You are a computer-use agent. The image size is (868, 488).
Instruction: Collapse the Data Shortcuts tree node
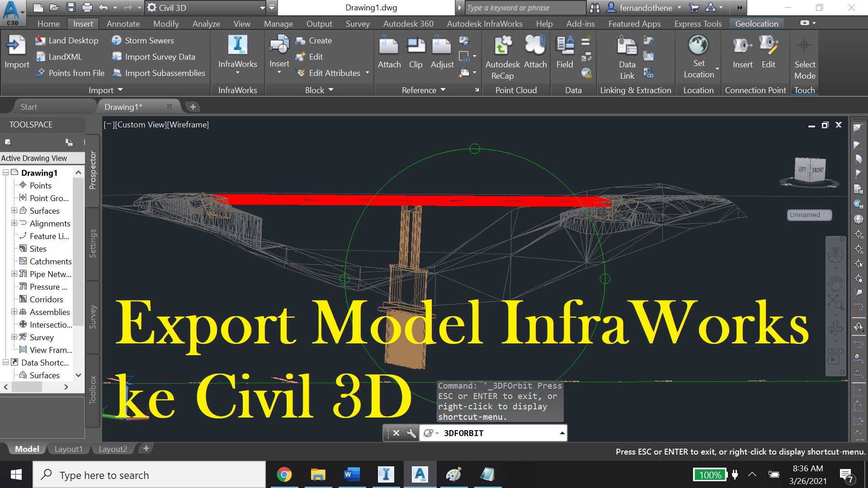[x=6, y=362]
